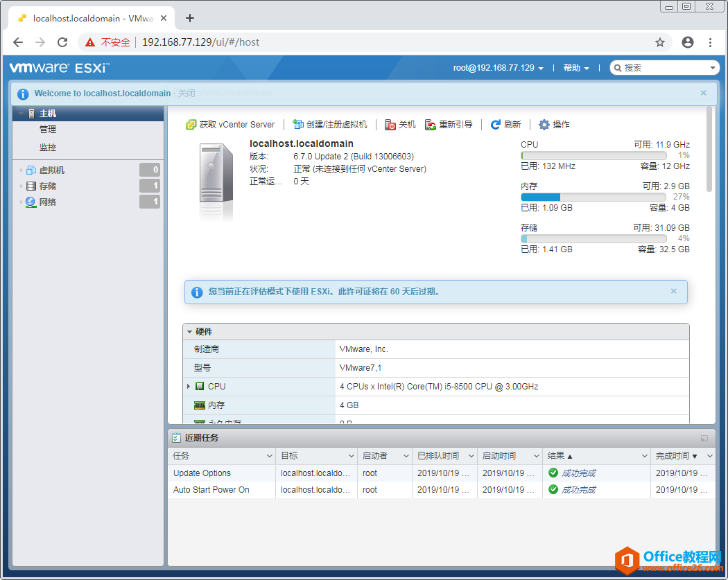728x580 pixels.
Task: Click the info icon in Welcome banner
Action: [x=23, y=94]
